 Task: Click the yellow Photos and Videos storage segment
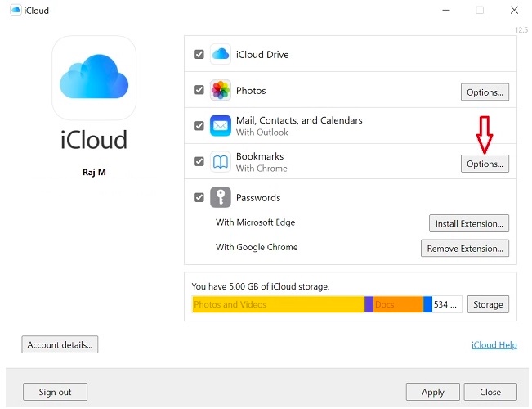pos(279,304)
